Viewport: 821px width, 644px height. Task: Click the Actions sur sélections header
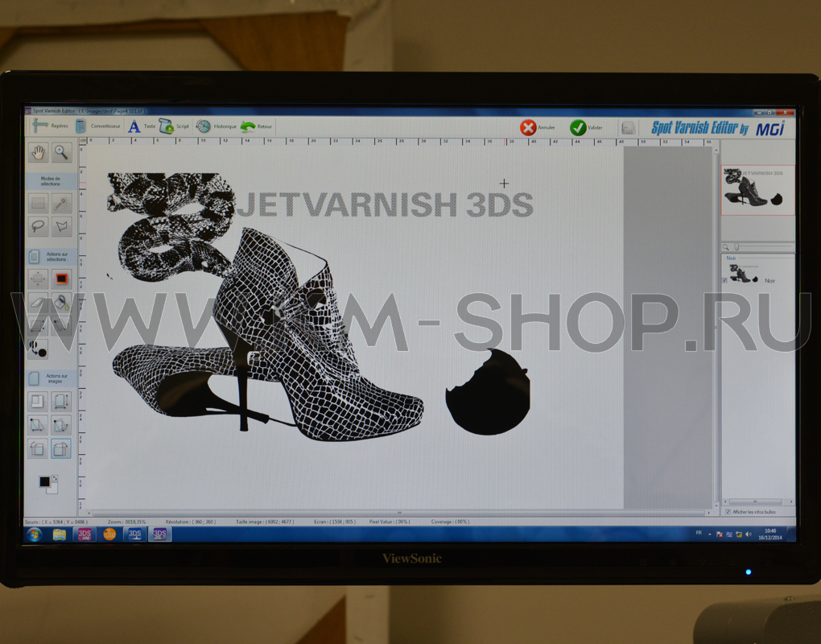(52, 257)
